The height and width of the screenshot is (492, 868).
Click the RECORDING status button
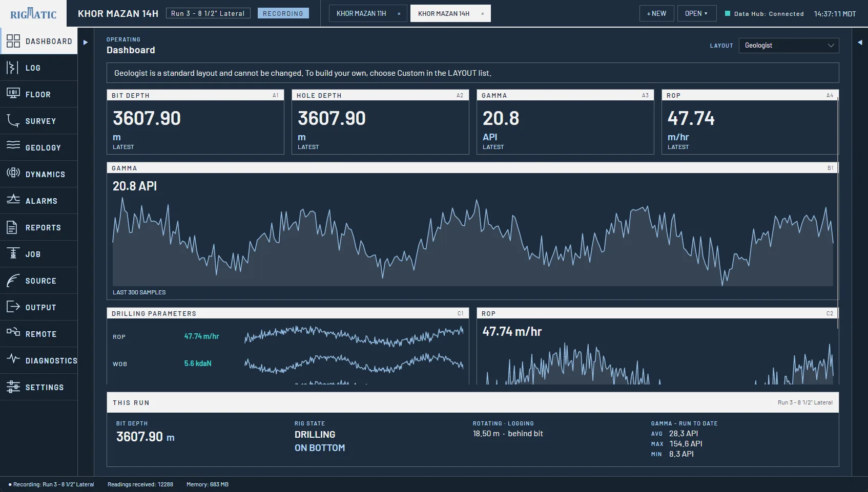coord(283,13)
